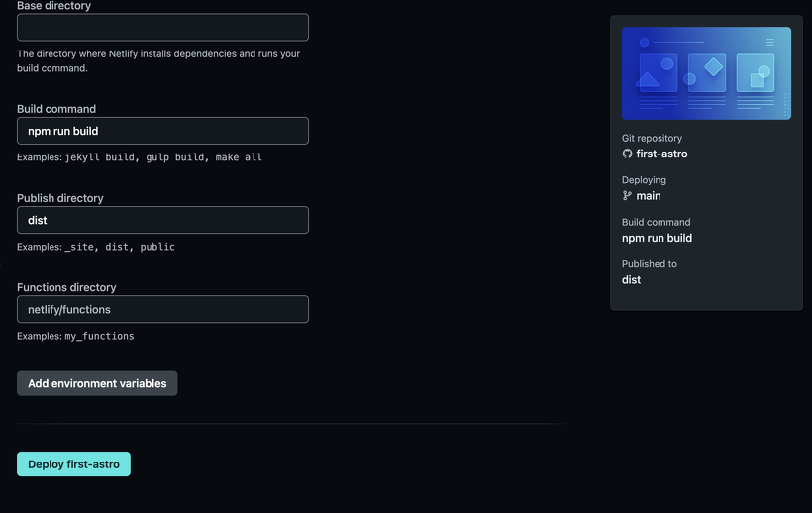Focus the Build command field
This screenshot has height=513, width=812.
coord(162,131)
